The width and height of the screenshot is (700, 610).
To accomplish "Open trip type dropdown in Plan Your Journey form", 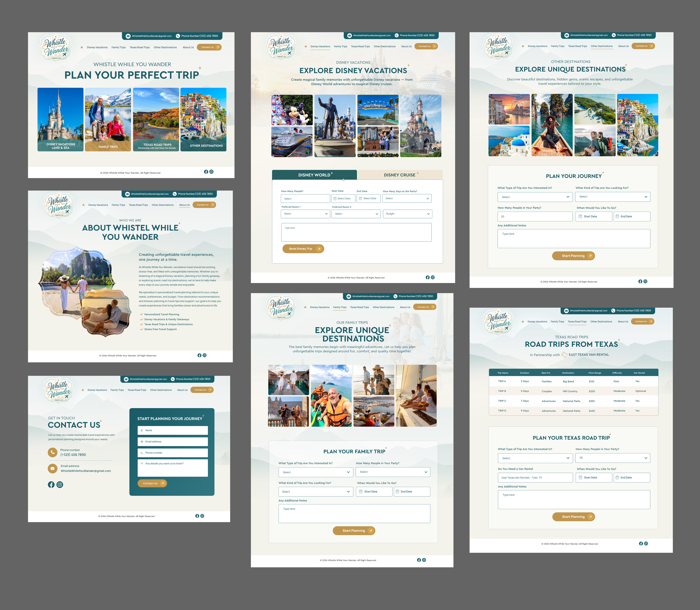I will pyautogui.click(x=535, y=197).
